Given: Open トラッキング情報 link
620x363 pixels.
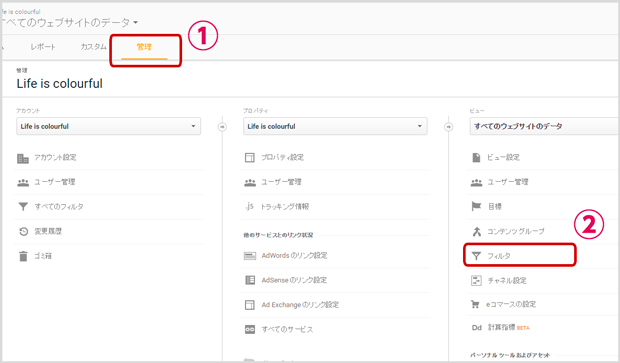Looking at the screenshot, I should [x=285, y=206].
